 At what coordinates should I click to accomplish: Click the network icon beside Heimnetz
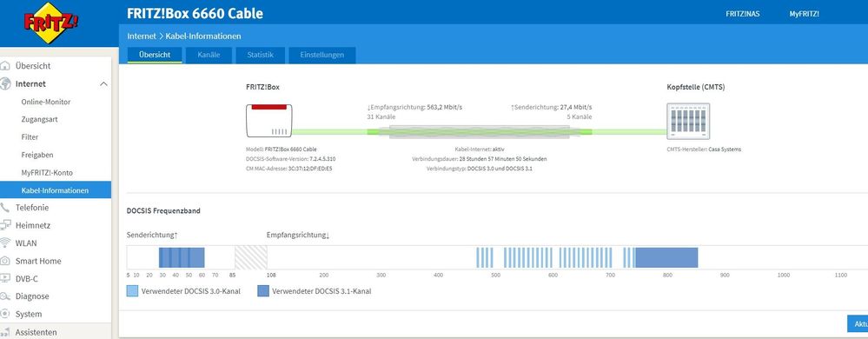(x=5, y=225)
